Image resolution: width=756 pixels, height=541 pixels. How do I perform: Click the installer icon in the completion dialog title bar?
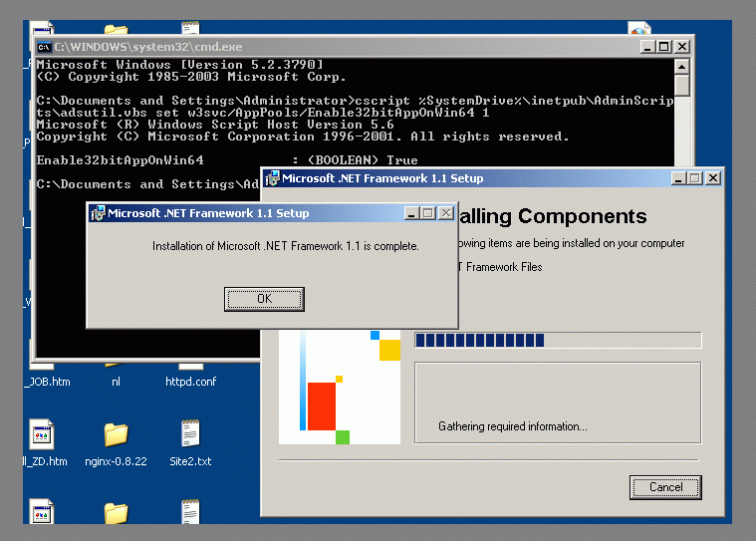coord(98,213)
